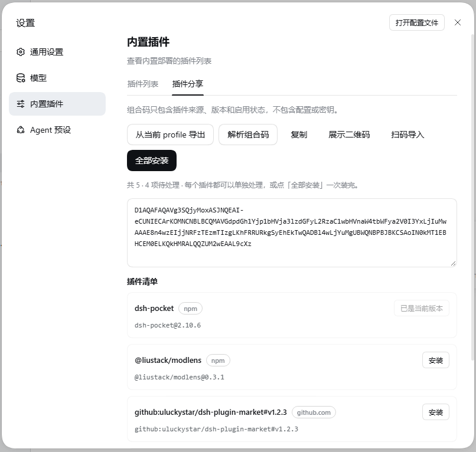Switch to the 插件分享 tab
476x452 pixels.
[x=188, y=84]
